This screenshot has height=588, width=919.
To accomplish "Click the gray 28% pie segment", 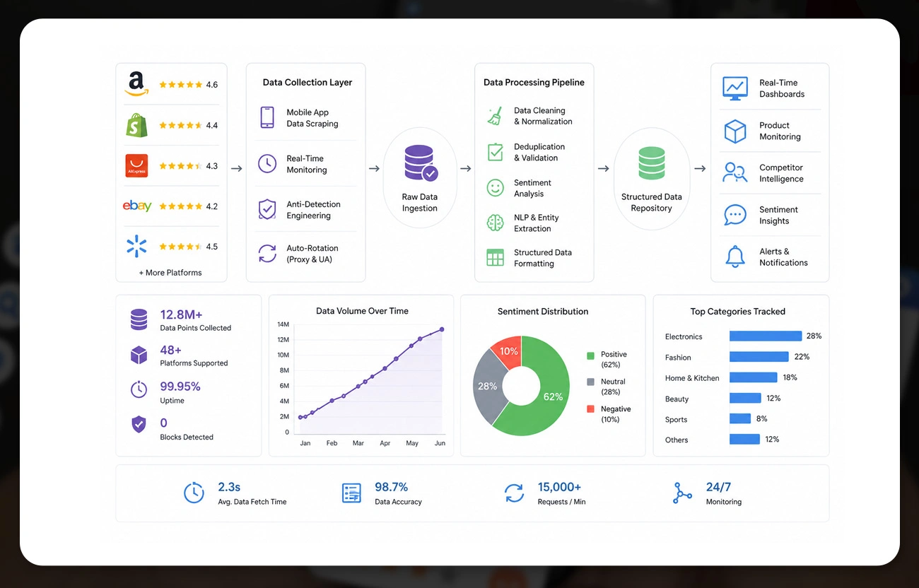I will (x=486, y=386).
